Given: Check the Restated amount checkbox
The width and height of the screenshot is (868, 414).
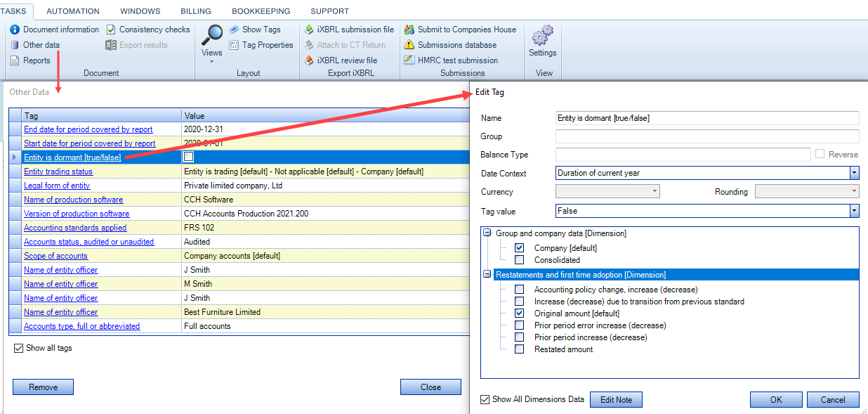Looking at the screenshot, I should click(519, 349).
